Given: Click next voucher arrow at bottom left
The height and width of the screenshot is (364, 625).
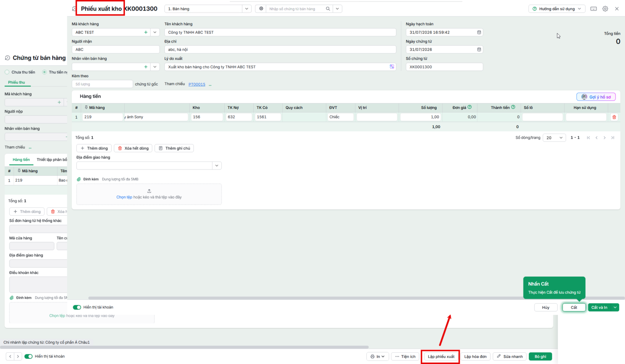Looking at the screenshot, I should click(18, 357).
